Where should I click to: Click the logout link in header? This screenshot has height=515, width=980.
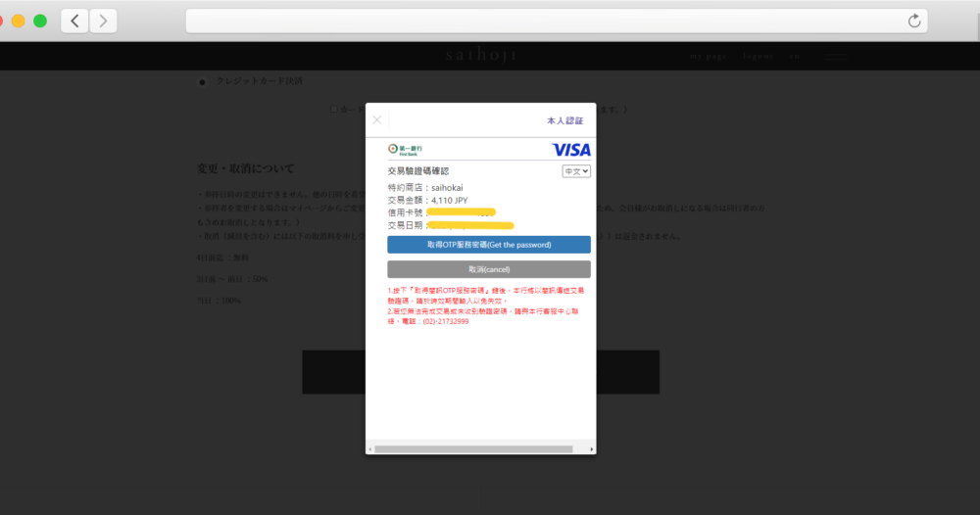(x=758, y=56)
